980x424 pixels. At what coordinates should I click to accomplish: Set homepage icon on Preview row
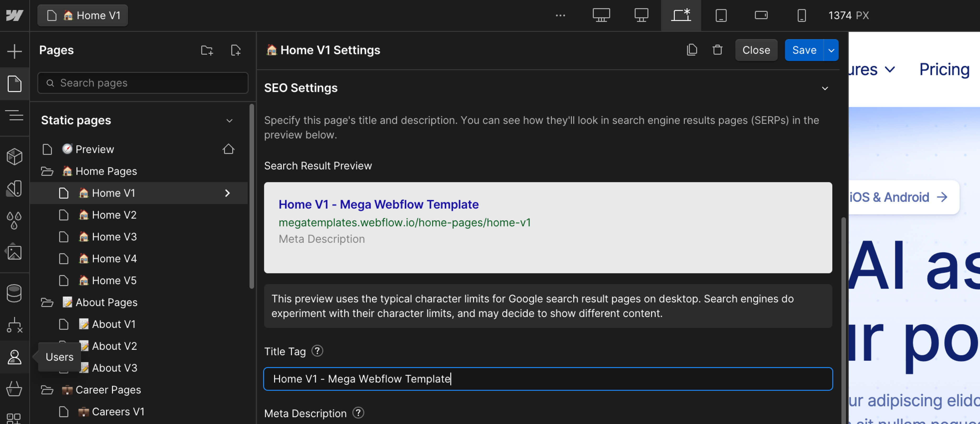[x=228, y=149]
